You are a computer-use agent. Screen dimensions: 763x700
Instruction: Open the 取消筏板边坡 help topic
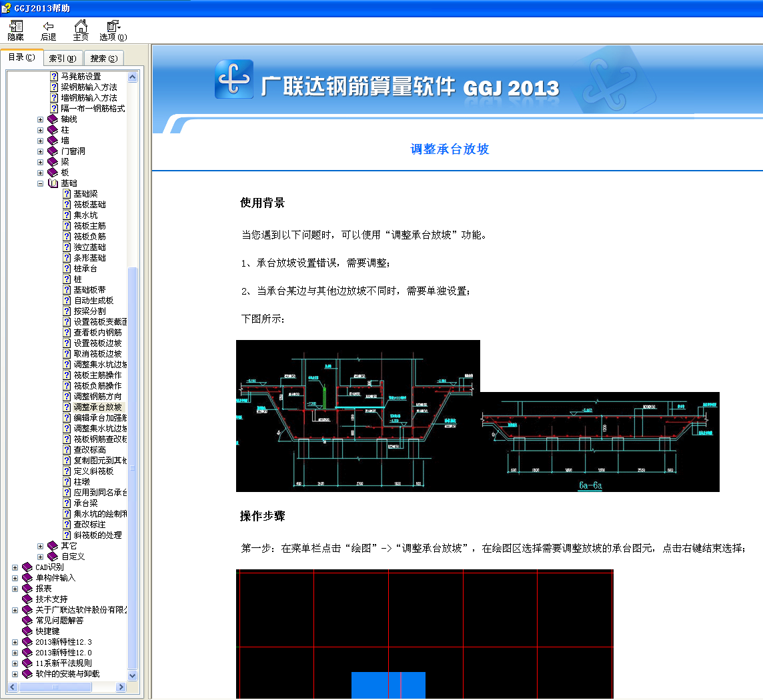pos(98,354)
